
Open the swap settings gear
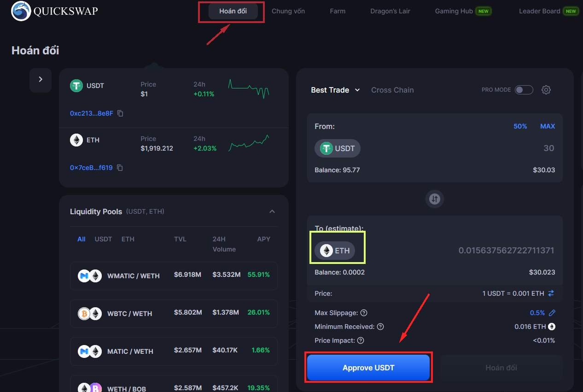pos(546,89)
